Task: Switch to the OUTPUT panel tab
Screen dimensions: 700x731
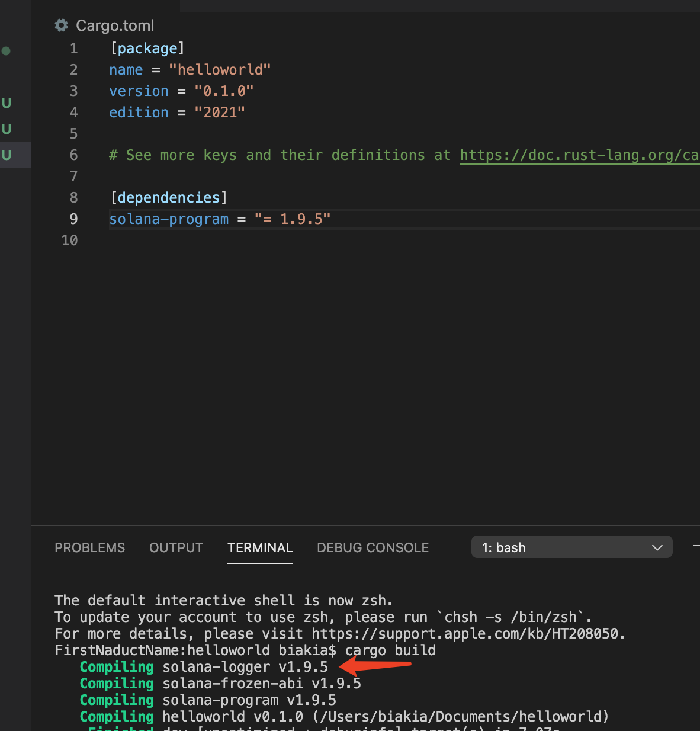Action: [x=176, y=547]
